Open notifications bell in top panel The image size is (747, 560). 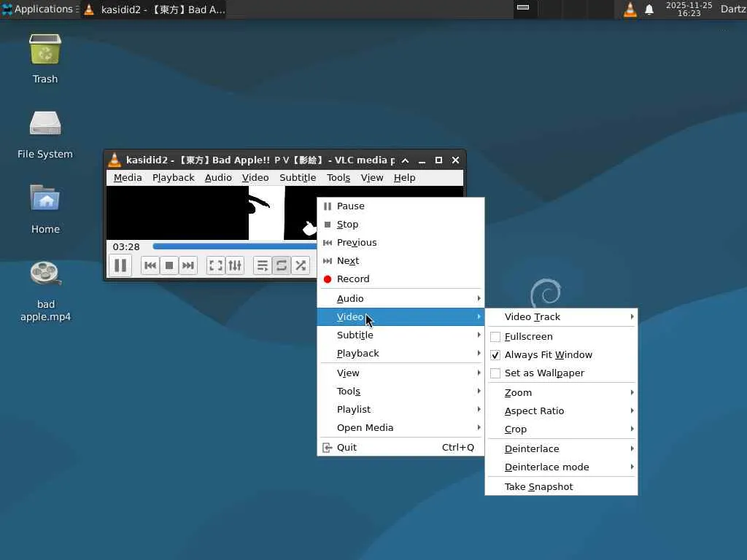point(649,9)
